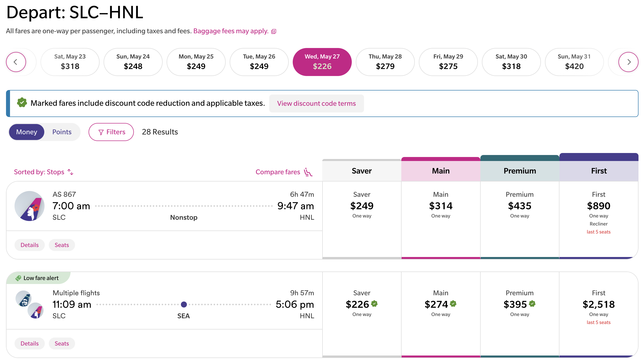
Task: Click the seat icon beside Compare fares
Action: coord(308,172)
